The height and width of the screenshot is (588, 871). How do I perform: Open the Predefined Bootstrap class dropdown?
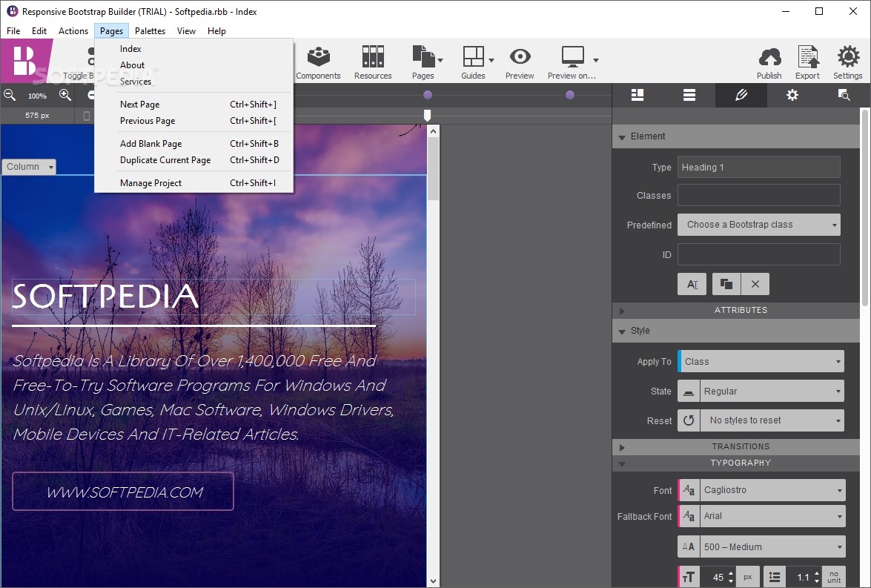(x=759, y=225)
